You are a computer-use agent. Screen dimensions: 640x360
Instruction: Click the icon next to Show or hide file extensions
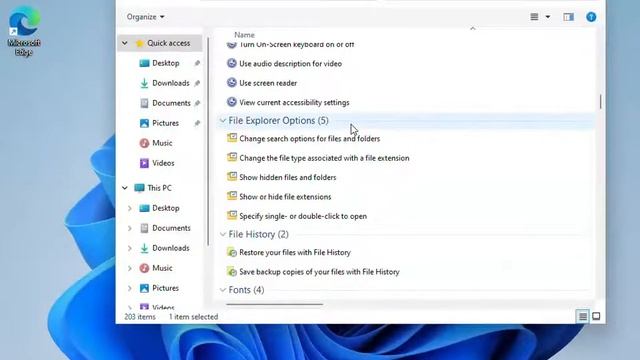(232, 196)
